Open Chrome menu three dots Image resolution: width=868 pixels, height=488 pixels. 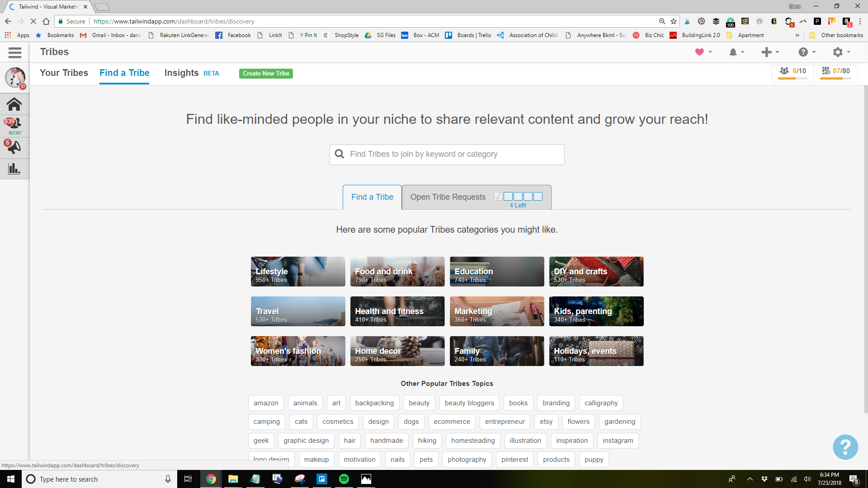[860, 21]
